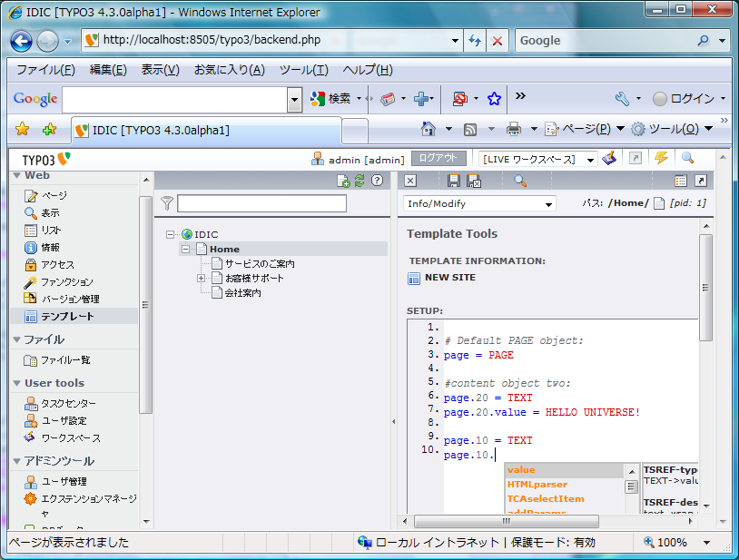Select the 会社案内 page in tree
Image resolution: width=739 pixels, height=560 pixels.
point(242,293)
